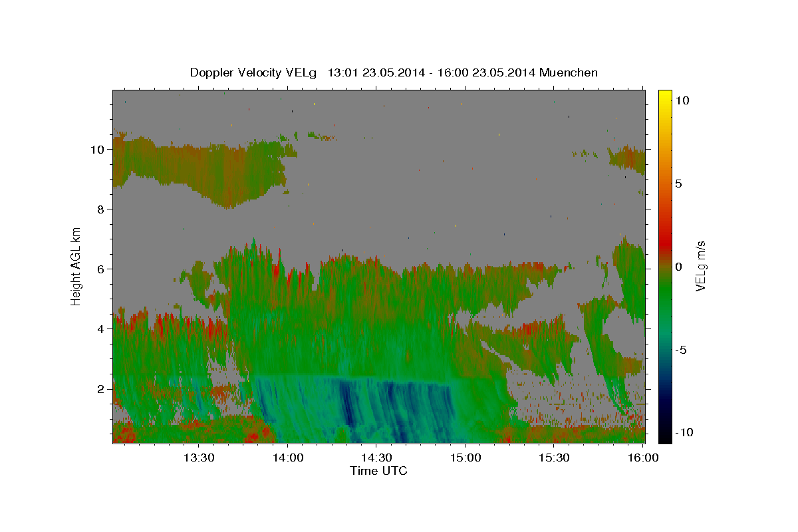This screenshot has height=532, width=798.
Task: Click the colorbar tick value '-10'
Action: (684, 432)
